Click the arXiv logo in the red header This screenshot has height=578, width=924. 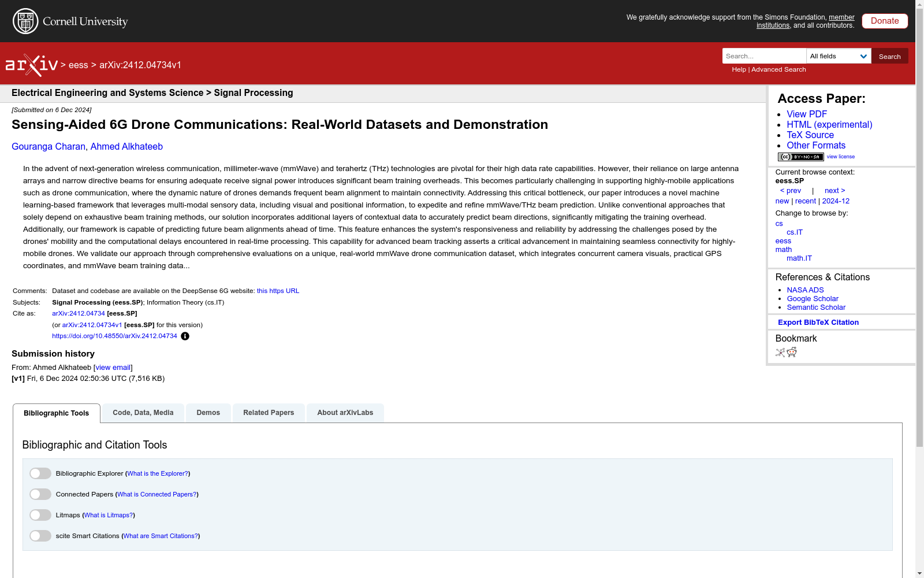tap(32, 65)
